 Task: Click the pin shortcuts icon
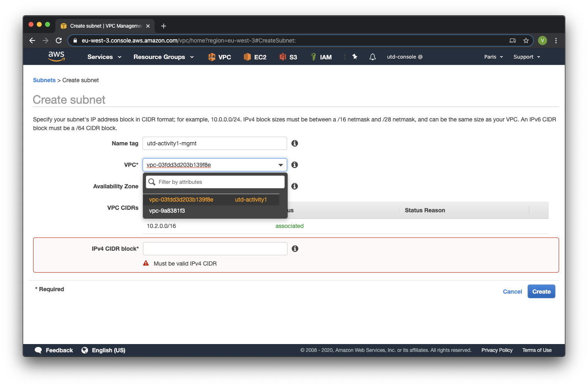tap(355, 57)
